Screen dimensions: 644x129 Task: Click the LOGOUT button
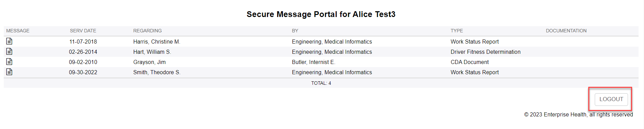point(611,99)
